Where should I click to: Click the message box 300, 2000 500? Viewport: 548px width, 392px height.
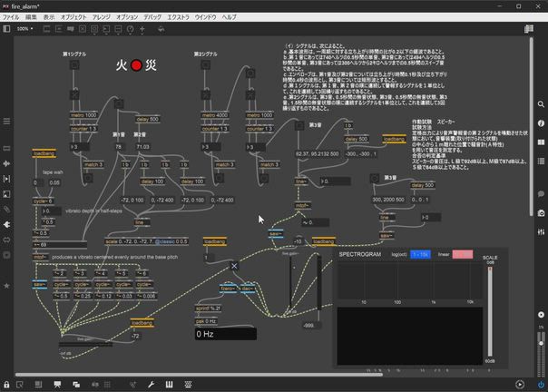388,200
